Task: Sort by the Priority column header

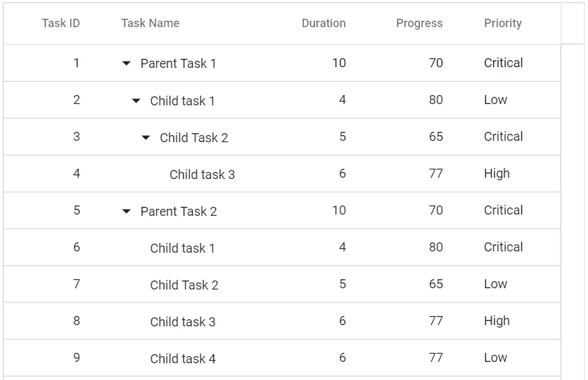Action: click(x=503, y=23)
